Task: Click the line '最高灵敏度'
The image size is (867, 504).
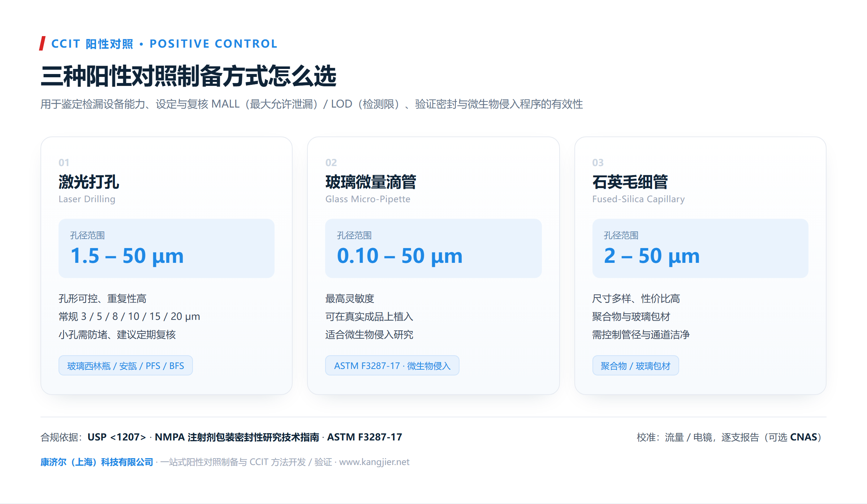Action: [x=350, y=299]
